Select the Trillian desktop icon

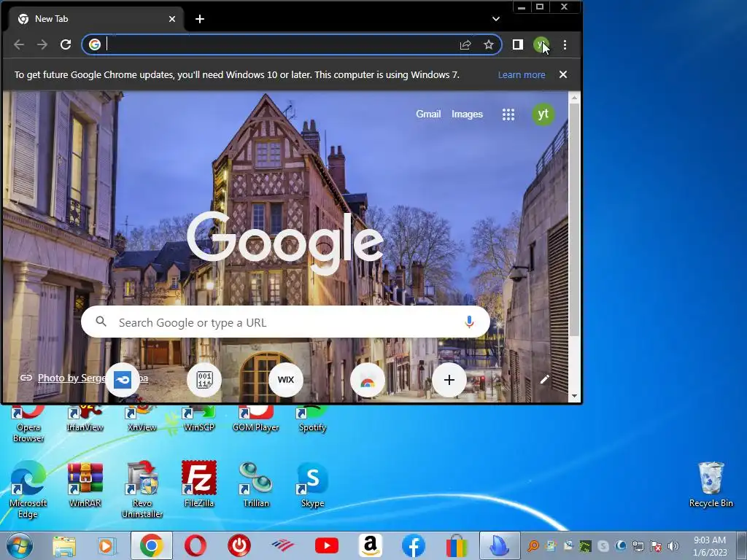pyautogui.click(x=256, y=484)
